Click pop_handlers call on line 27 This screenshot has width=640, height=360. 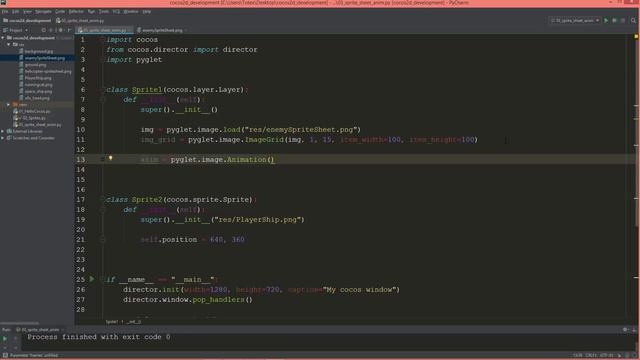coord(218,300)
